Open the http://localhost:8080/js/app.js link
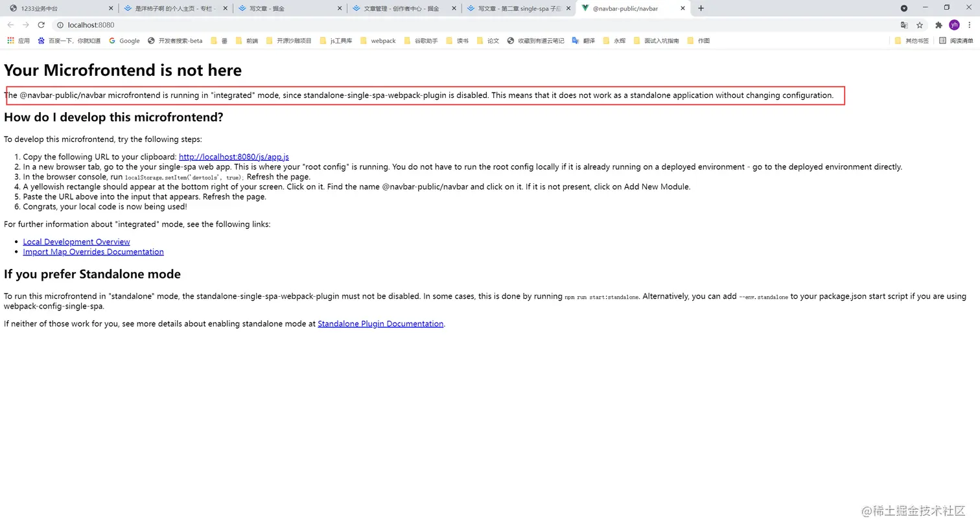Screen dimensions: 980x532 (234, 157)
